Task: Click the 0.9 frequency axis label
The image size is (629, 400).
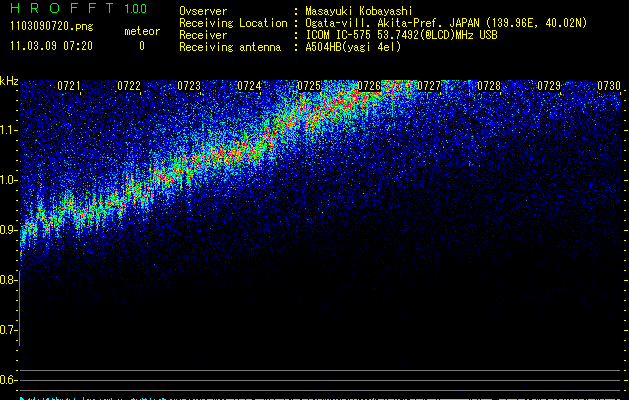Action: coord(7,230)
